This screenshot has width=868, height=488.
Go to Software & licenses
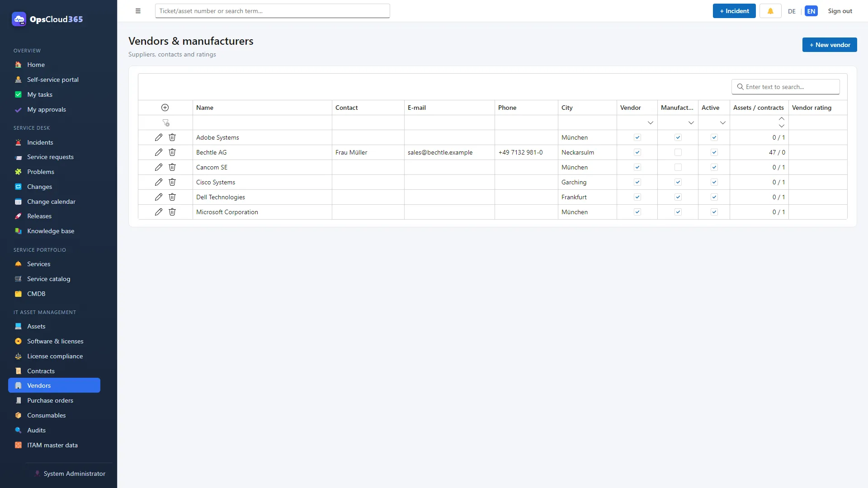point(55,341)
